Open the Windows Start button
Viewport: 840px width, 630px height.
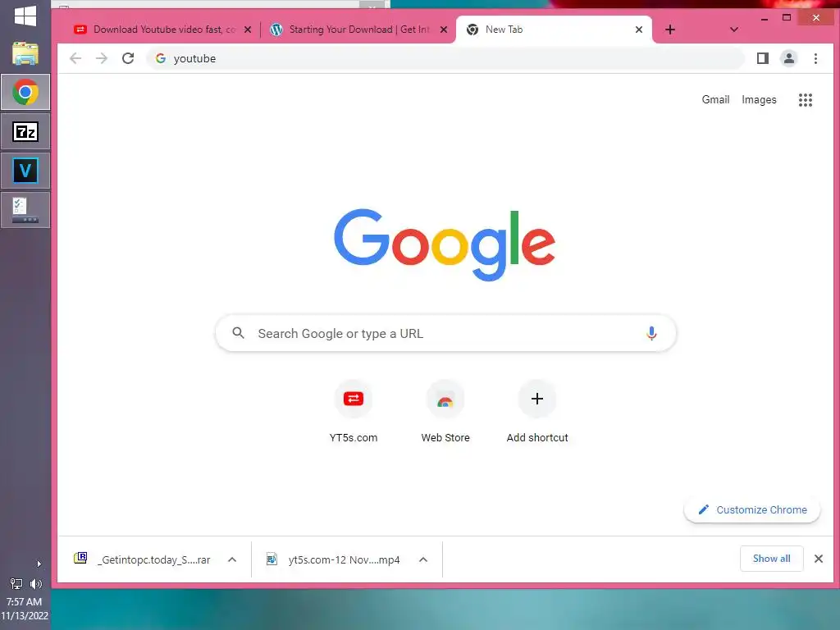coord(25,16)
